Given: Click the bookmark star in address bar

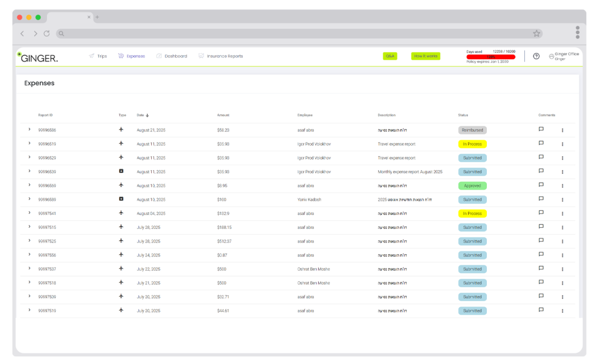Looking at the screenshot, I should 536,33.
